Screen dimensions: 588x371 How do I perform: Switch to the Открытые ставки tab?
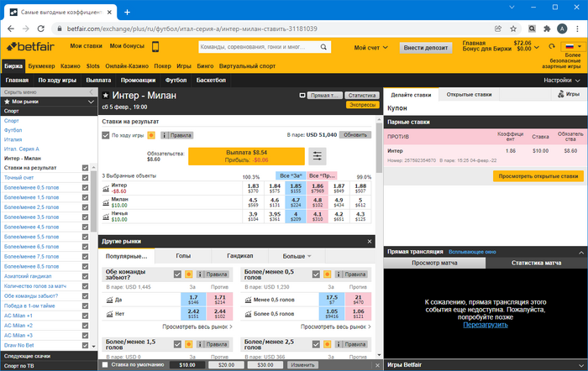tap(469, 95)
